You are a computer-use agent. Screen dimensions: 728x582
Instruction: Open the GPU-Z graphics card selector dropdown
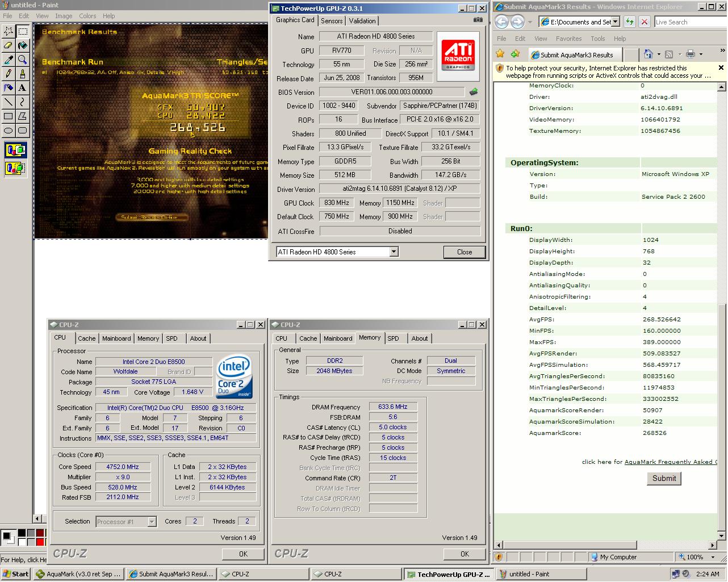[x=394, y=252]
